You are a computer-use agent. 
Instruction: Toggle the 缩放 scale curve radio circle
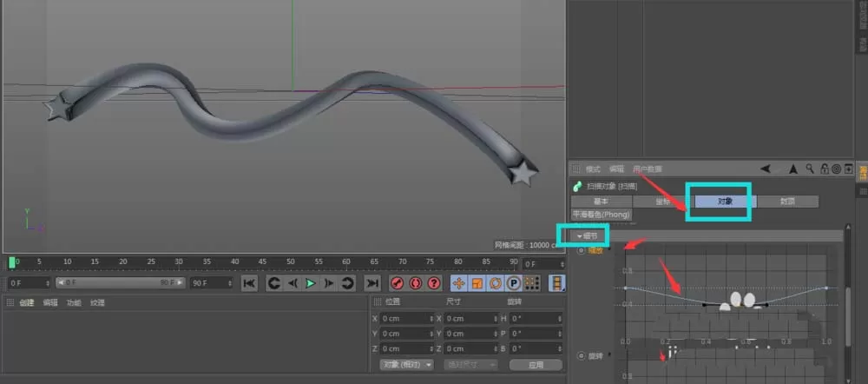tap(582, 250)
